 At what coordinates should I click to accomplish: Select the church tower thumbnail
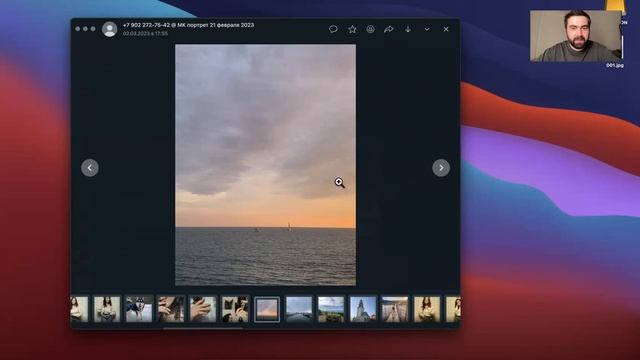pyautogui.click(x=363, y=309)
